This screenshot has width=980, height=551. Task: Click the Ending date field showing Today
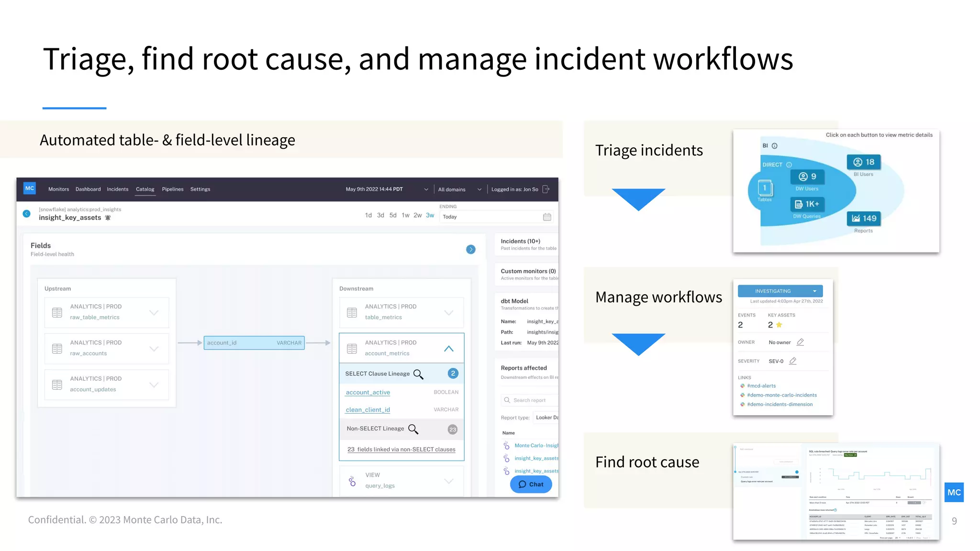point(497,217)
